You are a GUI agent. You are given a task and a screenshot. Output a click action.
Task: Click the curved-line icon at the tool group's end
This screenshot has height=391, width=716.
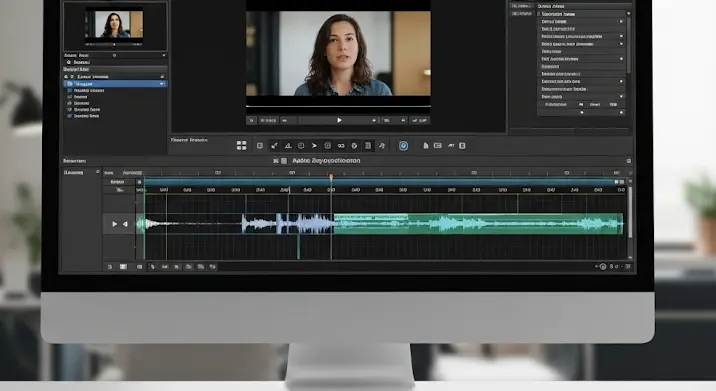[382, 146]
